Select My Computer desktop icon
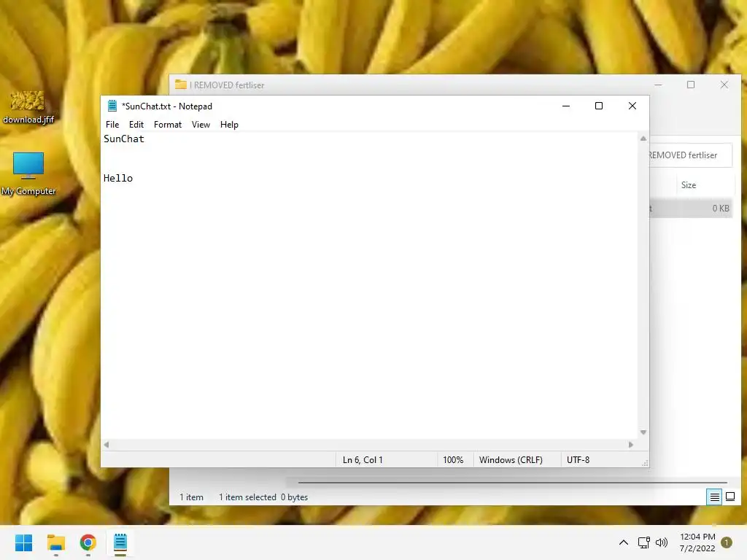This screenshot has width=747, height=560. click(28, 174)
